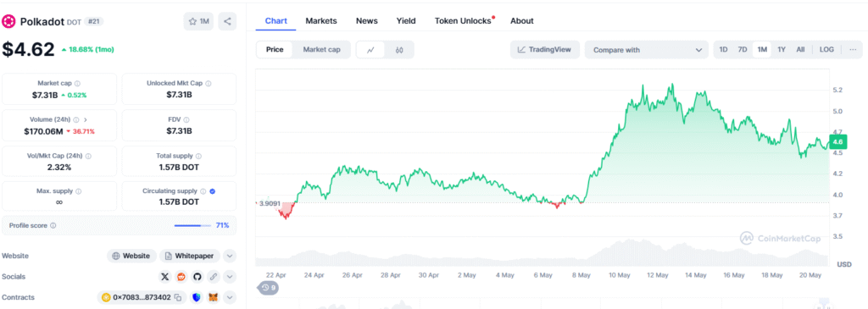Toggle chart to Market cap
This screenshot has height=309, width=868.
(321, 50)
